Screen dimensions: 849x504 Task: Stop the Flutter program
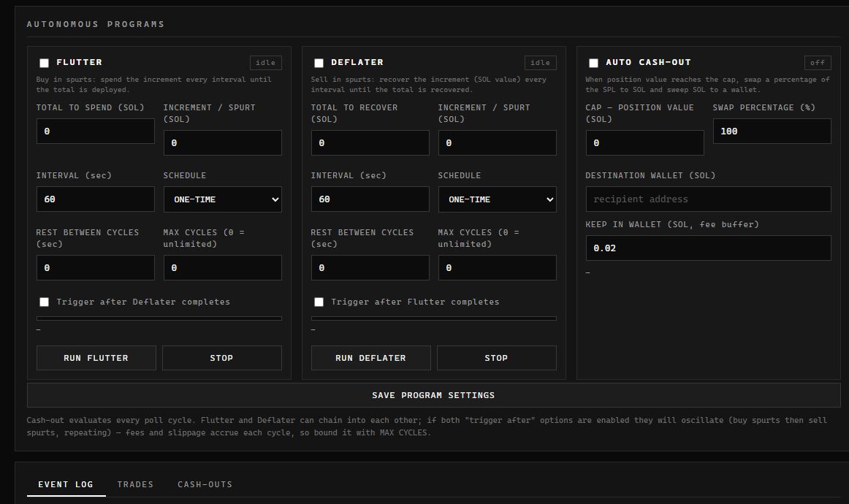(222, 358)
